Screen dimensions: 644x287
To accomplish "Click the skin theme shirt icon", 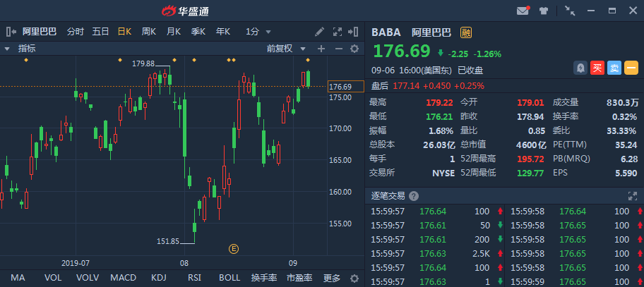I will pyautogui.click(x=544, y=11).
